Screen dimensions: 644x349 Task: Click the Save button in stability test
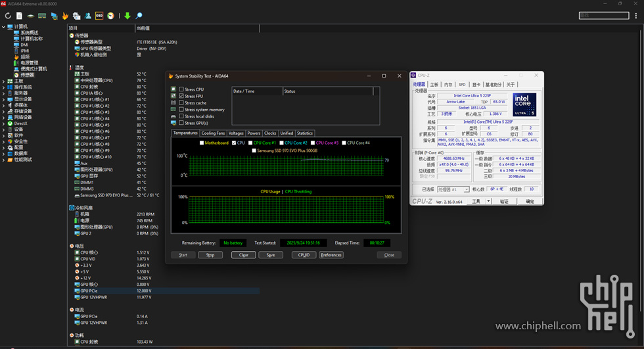271,255
